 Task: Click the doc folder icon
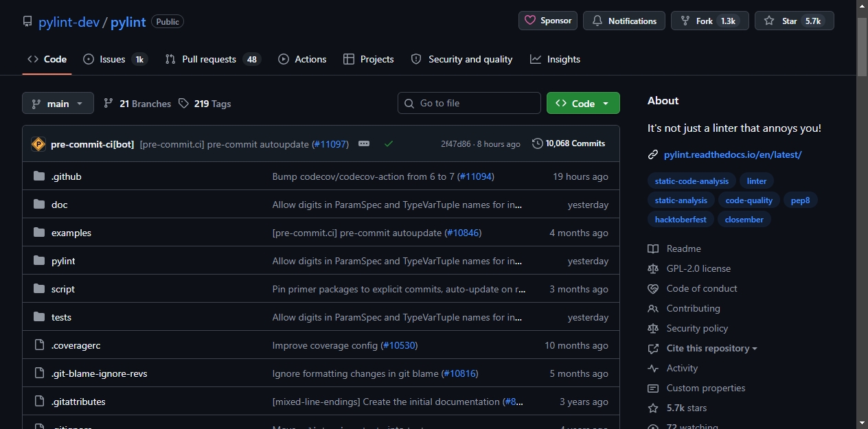tap(39, 205)
